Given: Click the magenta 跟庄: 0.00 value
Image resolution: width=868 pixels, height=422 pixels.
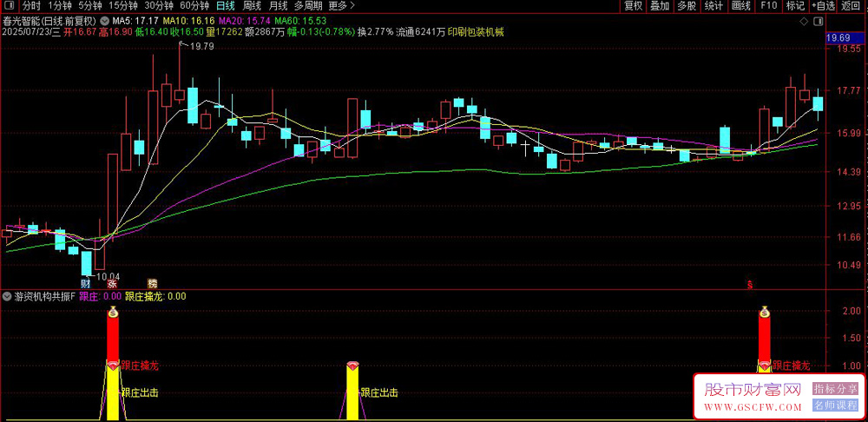Looking at the screenshot, I should tap(100, 296).
